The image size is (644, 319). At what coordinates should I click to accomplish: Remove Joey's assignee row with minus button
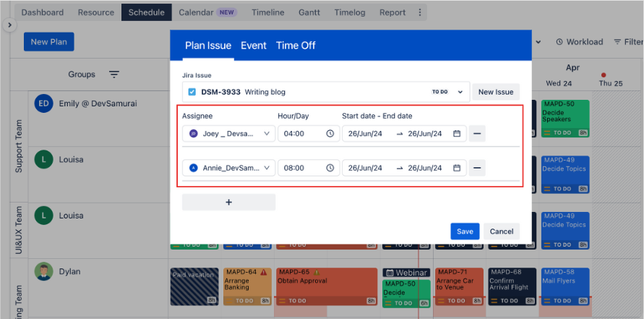click(477, 134)
